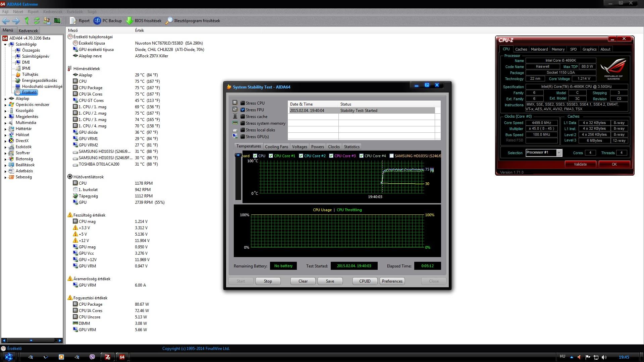
Task: Click the Stress local disks drive icon
Action: (x=235, y=130)
